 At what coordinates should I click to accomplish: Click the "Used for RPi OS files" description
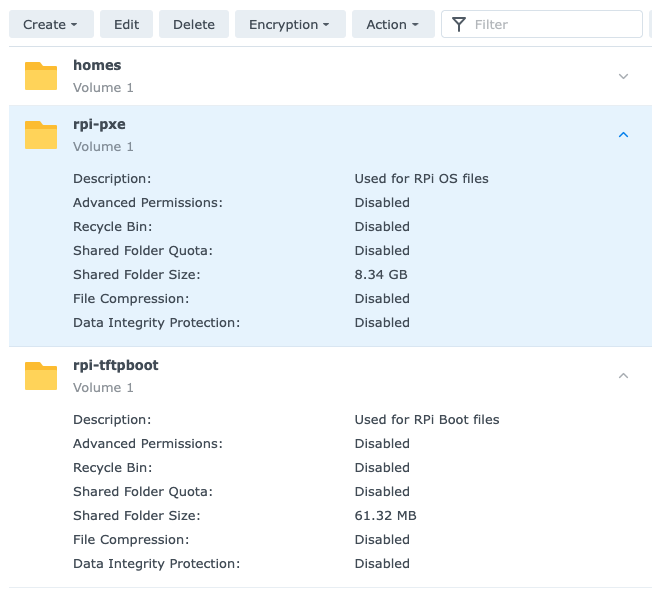[421, 179]
